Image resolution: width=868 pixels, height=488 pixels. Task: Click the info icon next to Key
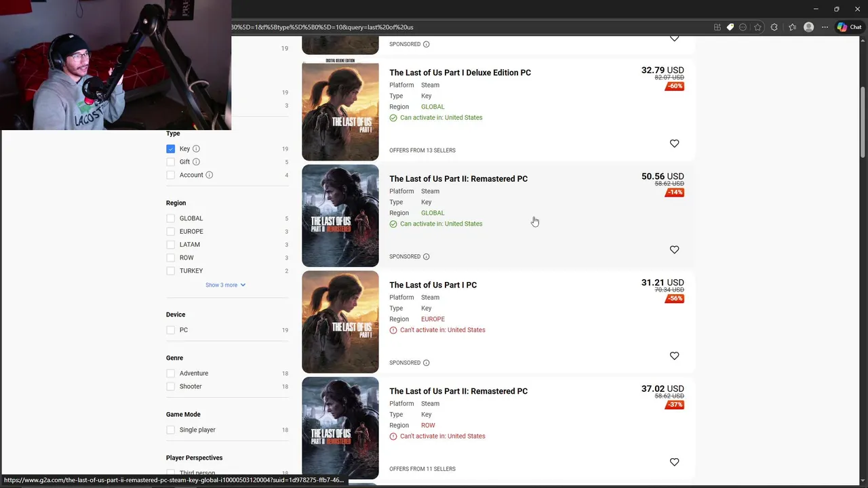(196, 148)
